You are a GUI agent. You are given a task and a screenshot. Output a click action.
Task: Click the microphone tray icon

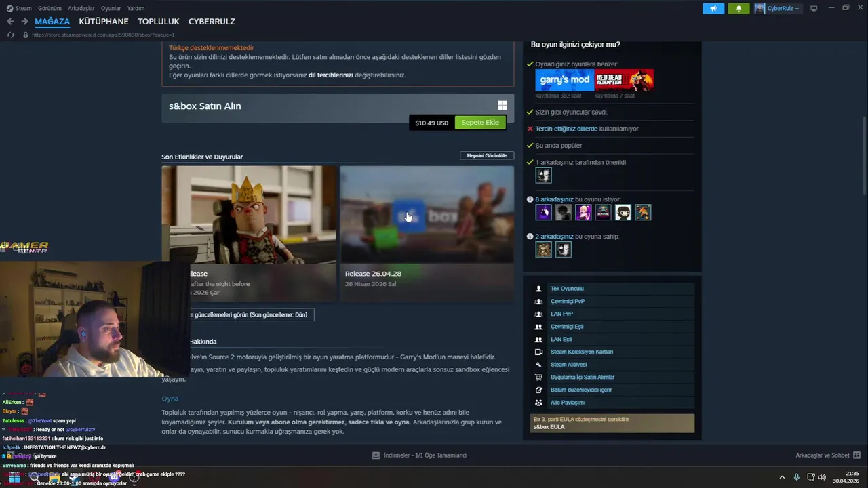(x=797, y=477)
